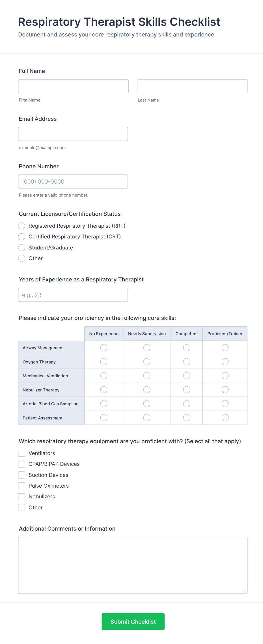Click the First Name input field
Screen dimensions: 263x644
[x=73, y=86]
